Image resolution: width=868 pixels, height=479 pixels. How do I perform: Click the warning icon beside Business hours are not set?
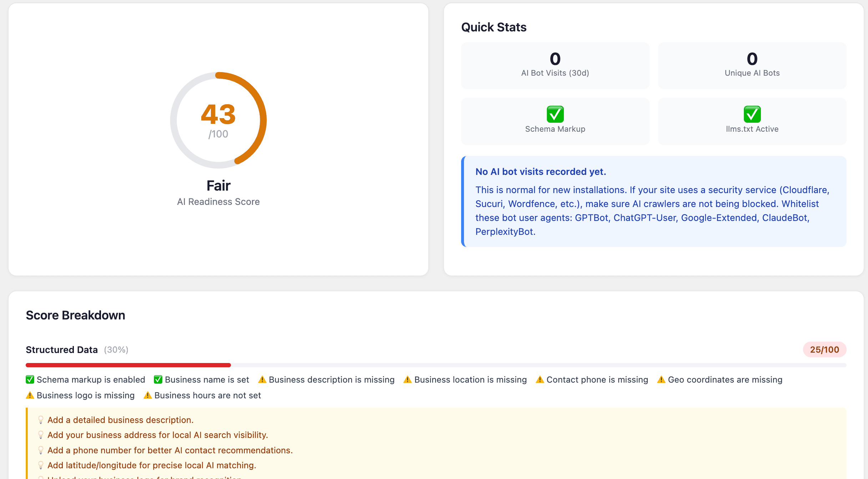(148, 395)
